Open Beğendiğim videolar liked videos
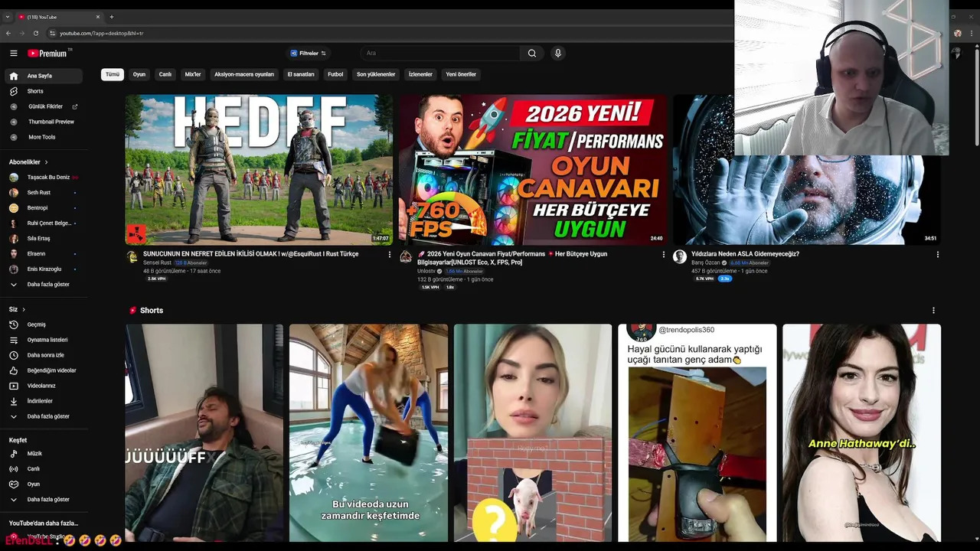The image size is (980, 551). pyautogui.click(x=43, y=370)
